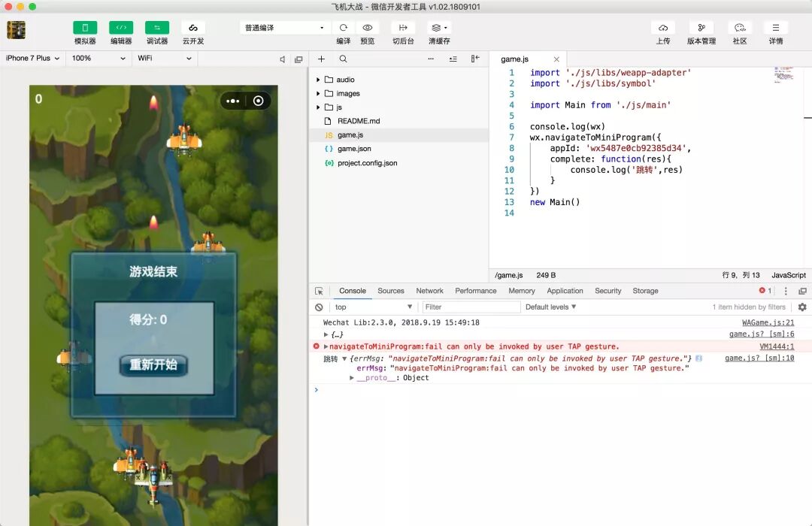Switch to the Memory tab

click(x=522, y=291)
